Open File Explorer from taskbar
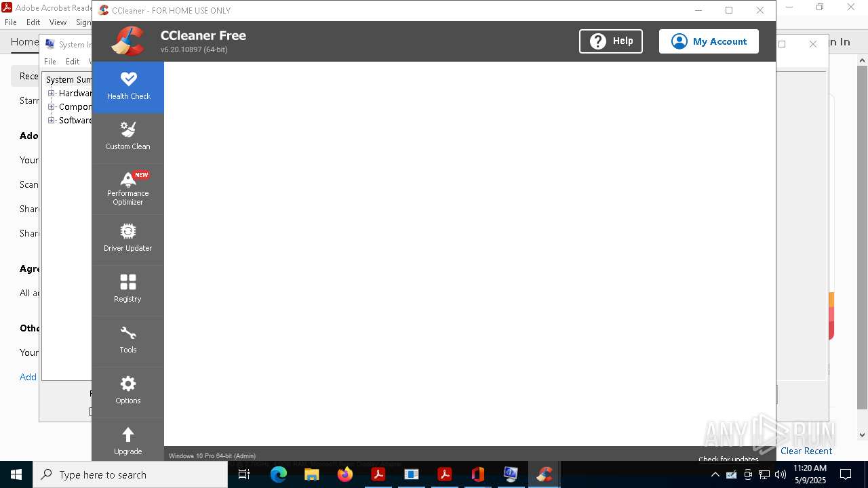Screen dimensions: 868x488 (312, 474)
